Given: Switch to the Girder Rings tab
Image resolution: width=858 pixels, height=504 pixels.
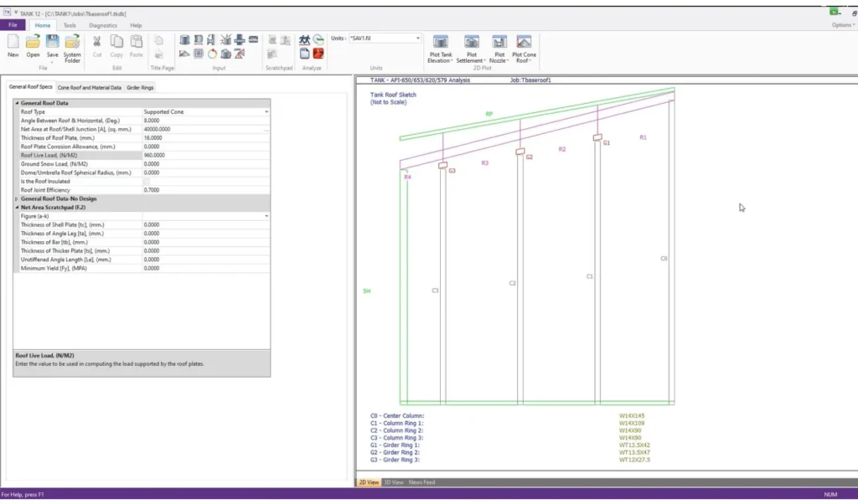Looking at the screenshot, I should [x=140, y=87].
